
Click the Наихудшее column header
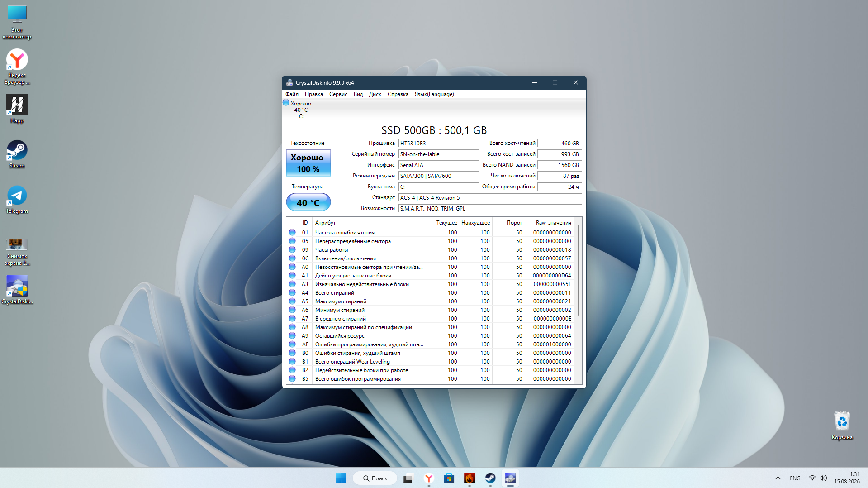click(476, 223)
